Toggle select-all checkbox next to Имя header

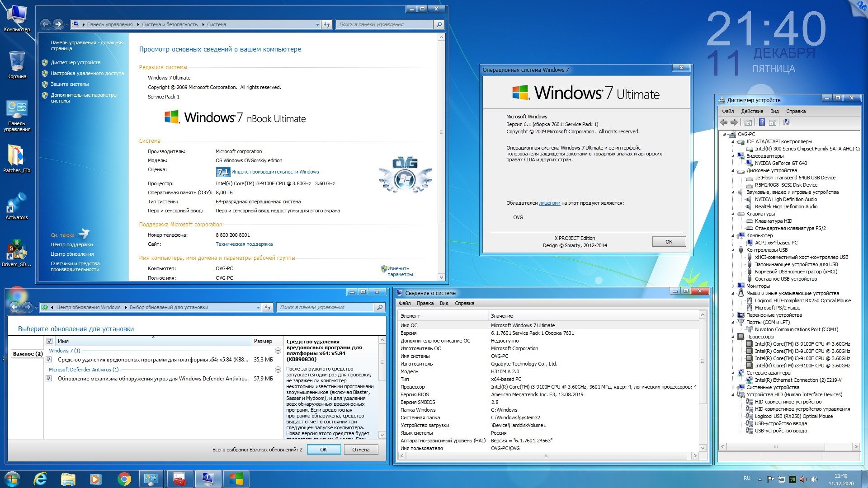pyautogui.click(x=50, y=341)
